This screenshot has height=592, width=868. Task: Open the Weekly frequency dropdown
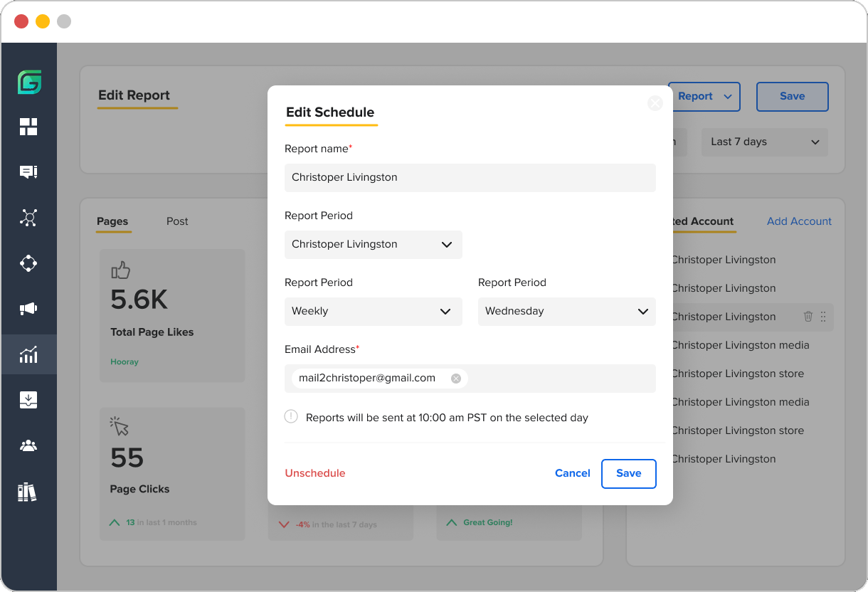[374, 311]
